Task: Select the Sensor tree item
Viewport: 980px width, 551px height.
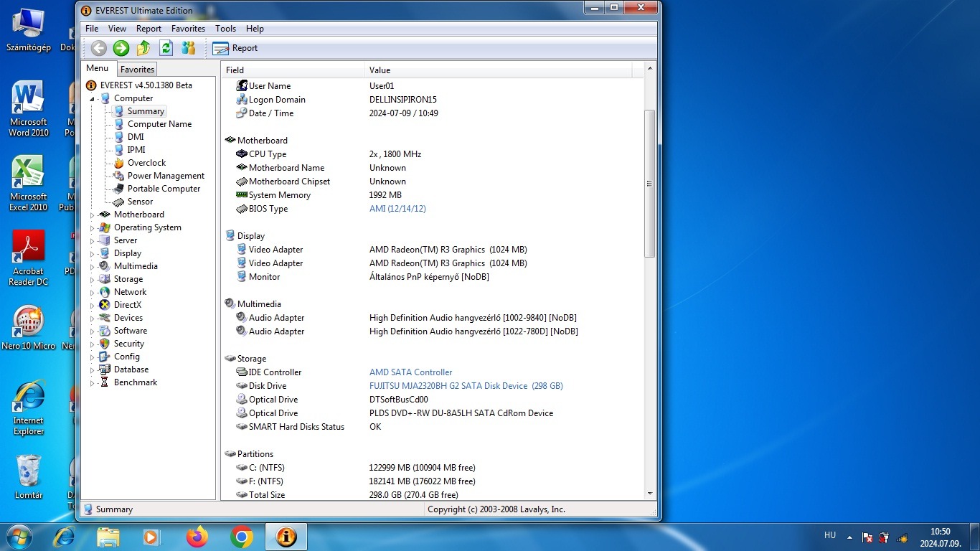Action: pyautogui.click(x=140, y=202)
